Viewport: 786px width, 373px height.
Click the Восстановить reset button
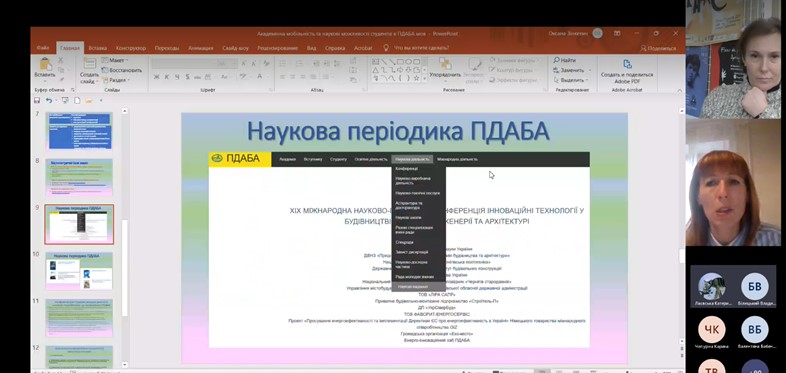pos(122,70)
